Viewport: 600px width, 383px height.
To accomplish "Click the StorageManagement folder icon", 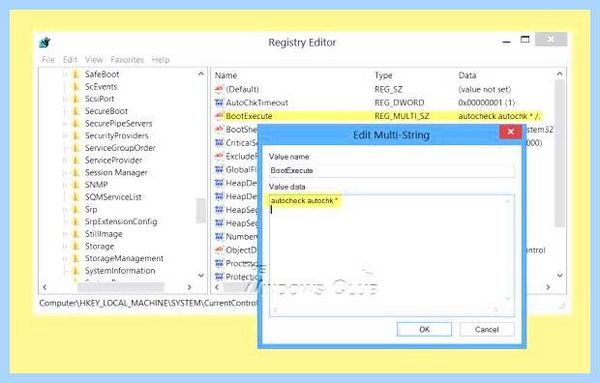I will coord(76,258).
